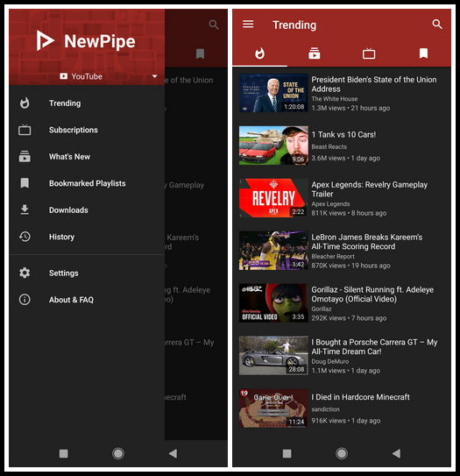This screenshot has height=476, width=460.
Task: Click title 1 Tank vs 10 Cars!
Action: [343, 134]
